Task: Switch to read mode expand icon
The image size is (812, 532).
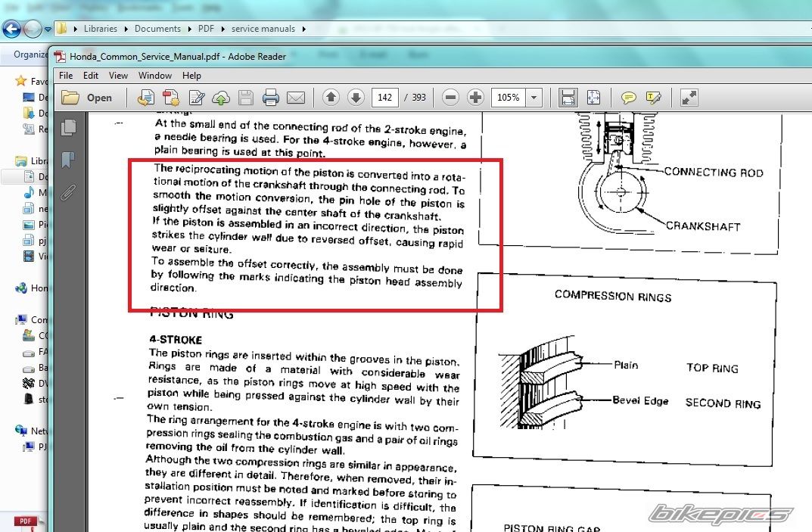Action: coord(689,98)
